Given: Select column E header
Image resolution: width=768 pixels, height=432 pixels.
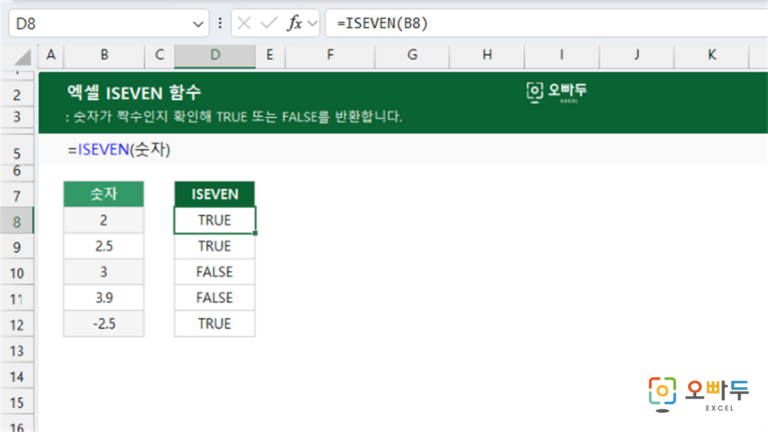Looking at the screenshot, I should click(x=270, y=55).
